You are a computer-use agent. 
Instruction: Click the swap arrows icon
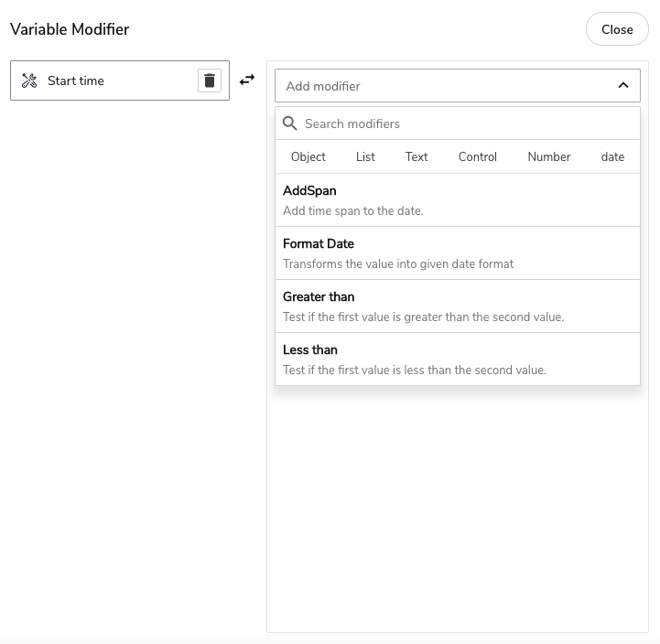[247, 80]
